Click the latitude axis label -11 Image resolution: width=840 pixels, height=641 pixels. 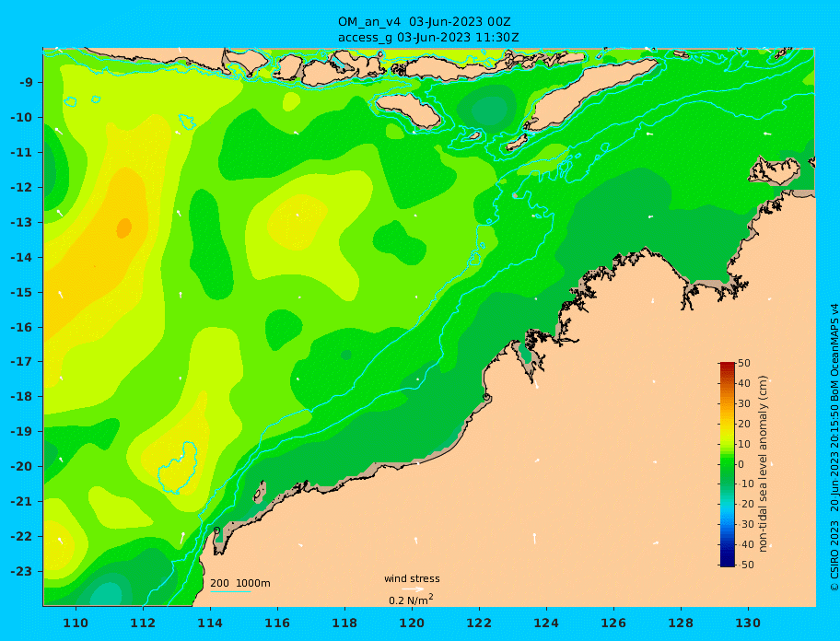(22, 153)
